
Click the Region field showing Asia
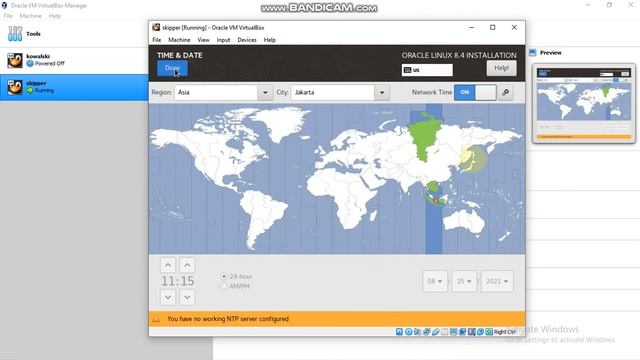216,93
